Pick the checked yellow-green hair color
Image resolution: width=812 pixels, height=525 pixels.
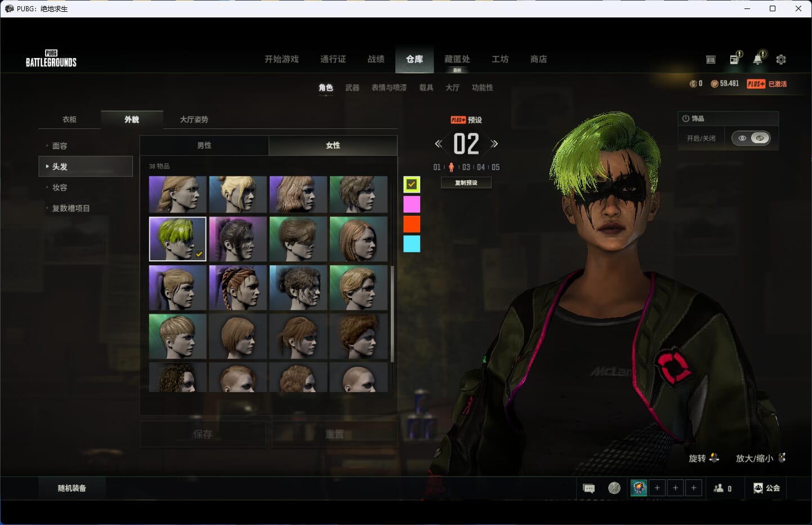(x=412, y=184)
